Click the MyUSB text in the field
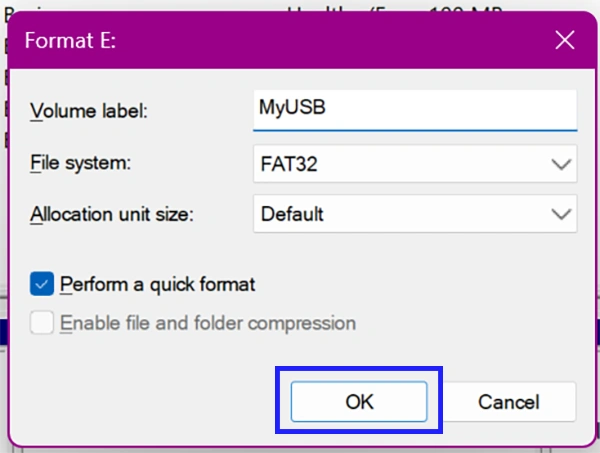This screenshot has height=453, width=600. 292,108
